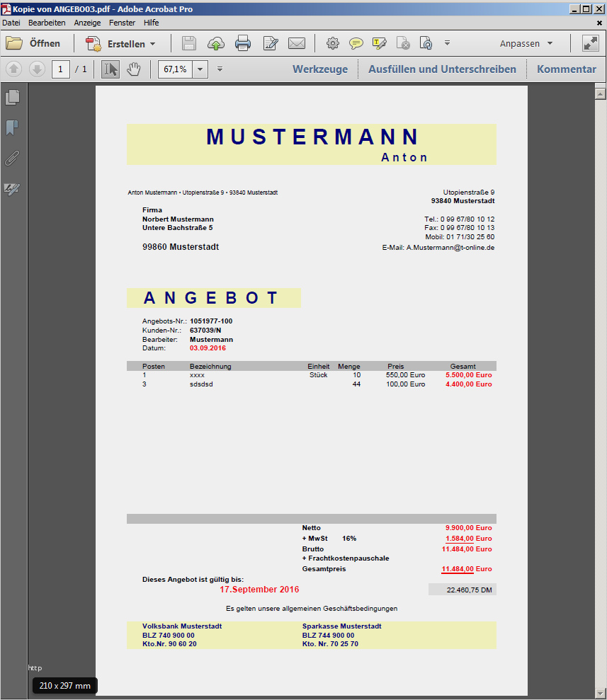Print the document using printer icon
The height and width of the screenshot is (700, 607).
[243, 44]
